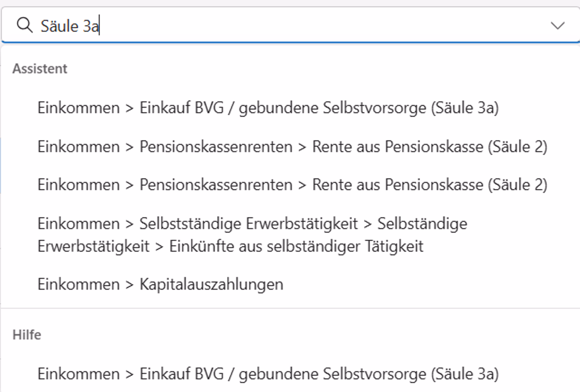Click "Einkommen" in the Hilfe result breadcrumb
The height and width of the screenshot is (392, 580).
(x=78, y=374)
